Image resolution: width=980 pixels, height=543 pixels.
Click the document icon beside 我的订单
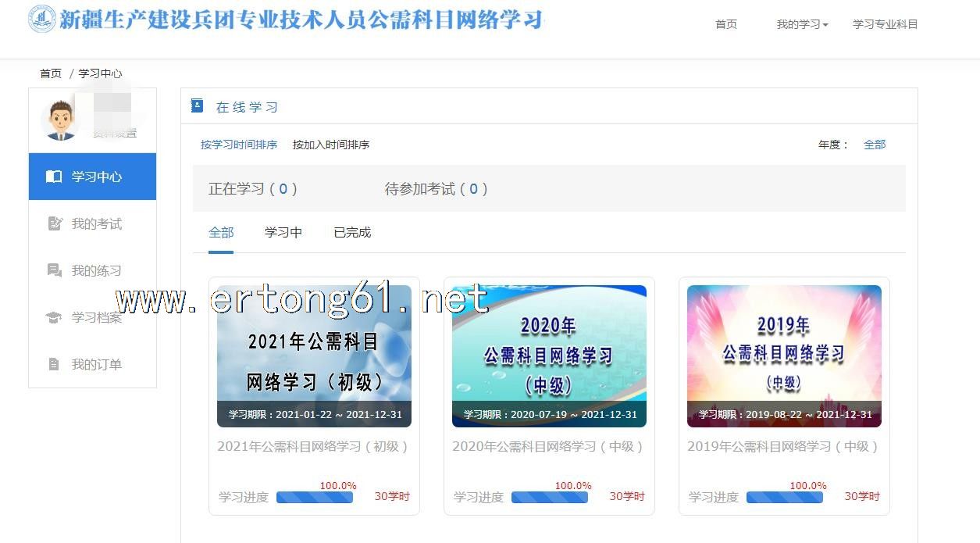pos(54,365)
